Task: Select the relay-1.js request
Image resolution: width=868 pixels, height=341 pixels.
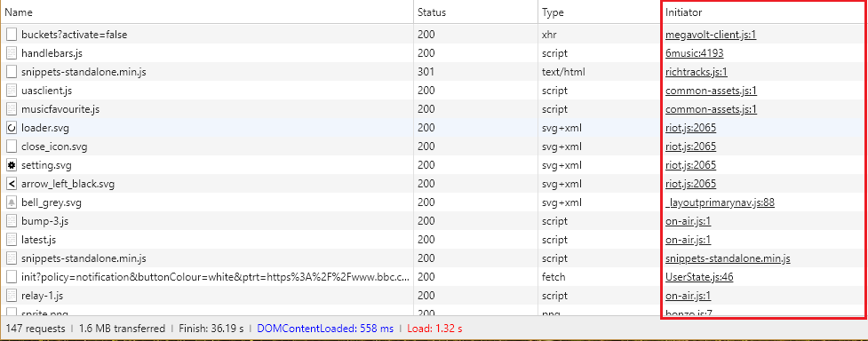Action: coord(434,296)
